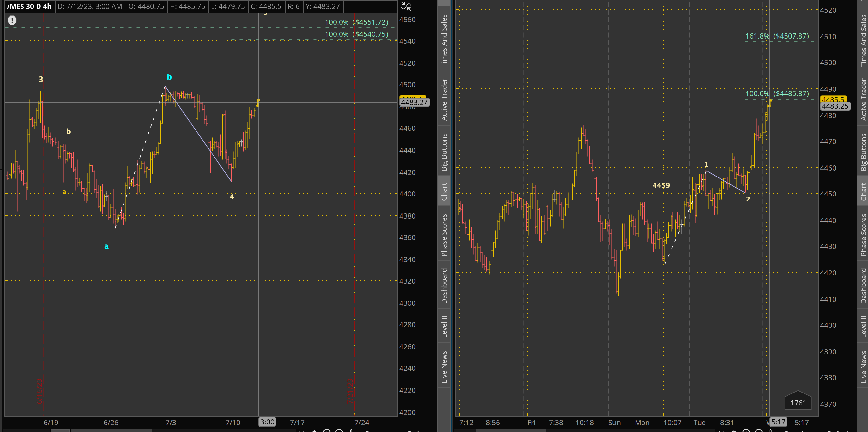Click the 6/16/23 red vertical date marker
The width and height of the screenshot is (868, 432).
tap(39, 391)
